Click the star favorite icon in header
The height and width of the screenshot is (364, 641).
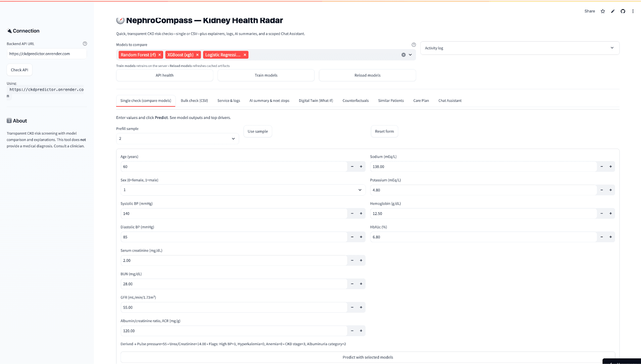point(603,11)
